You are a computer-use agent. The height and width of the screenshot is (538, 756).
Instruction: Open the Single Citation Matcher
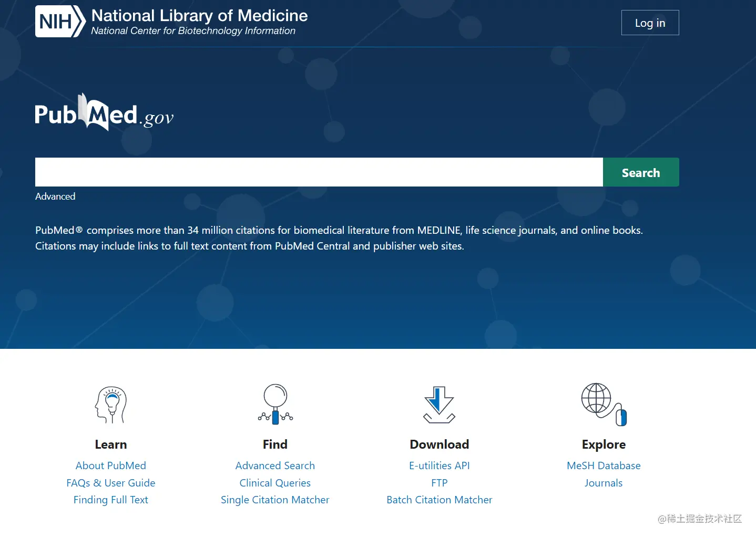275,500
